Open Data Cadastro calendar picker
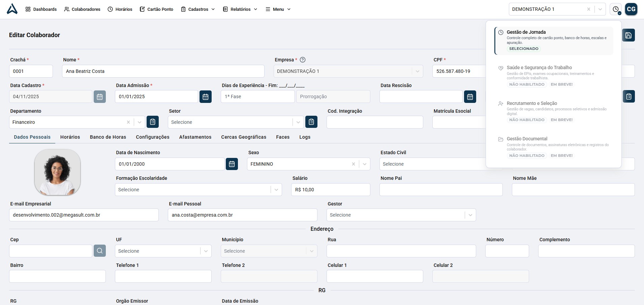Image resolution: width=644 pixels, height=305 pixels. coord(100,96)
